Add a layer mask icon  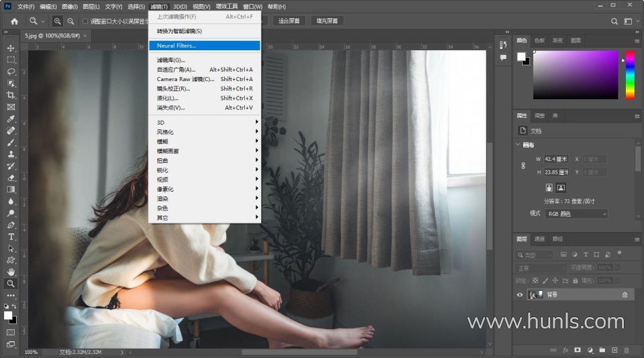578,350
